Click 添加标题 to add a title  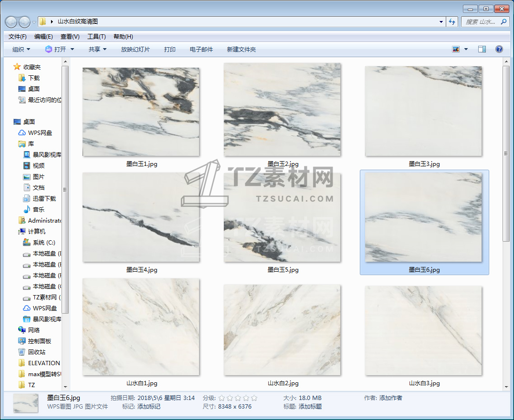tap(310, 407)
